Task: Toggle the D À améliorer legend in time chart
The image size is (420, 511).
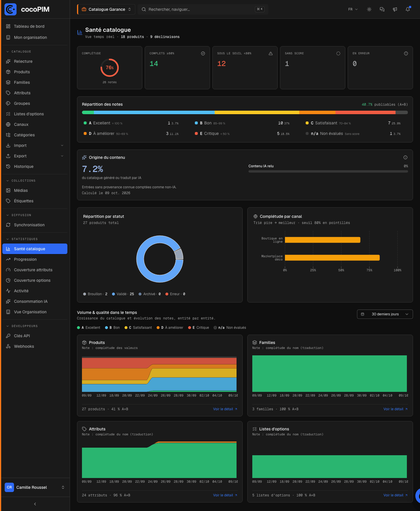Action: [x=170, y=328]
